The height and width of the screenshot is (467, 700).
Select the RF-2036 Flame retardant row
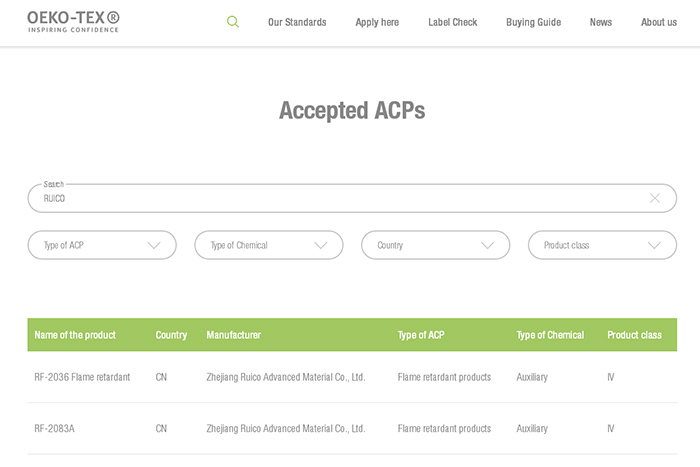coord(82,377)
